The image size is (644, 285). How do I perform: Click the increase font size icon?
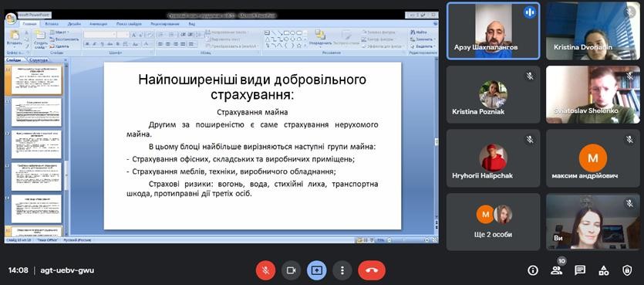point(134,35)
